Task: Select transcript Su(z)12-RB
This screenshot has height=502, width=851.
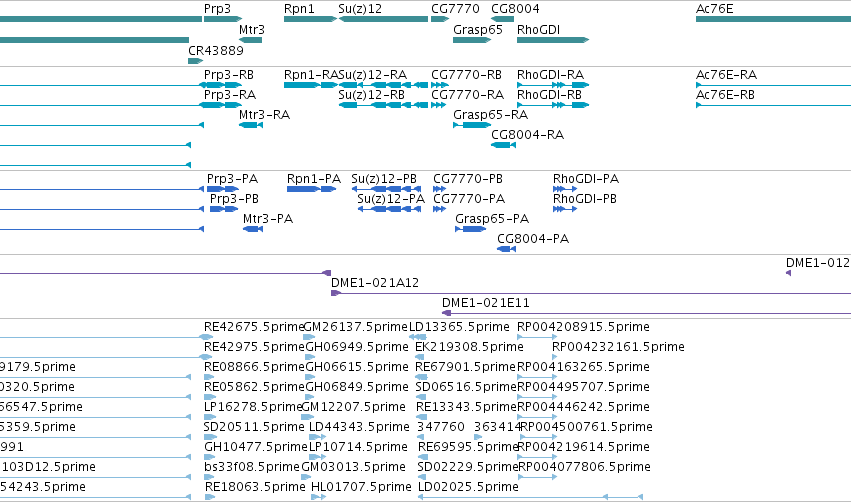Action: [371, 95]
